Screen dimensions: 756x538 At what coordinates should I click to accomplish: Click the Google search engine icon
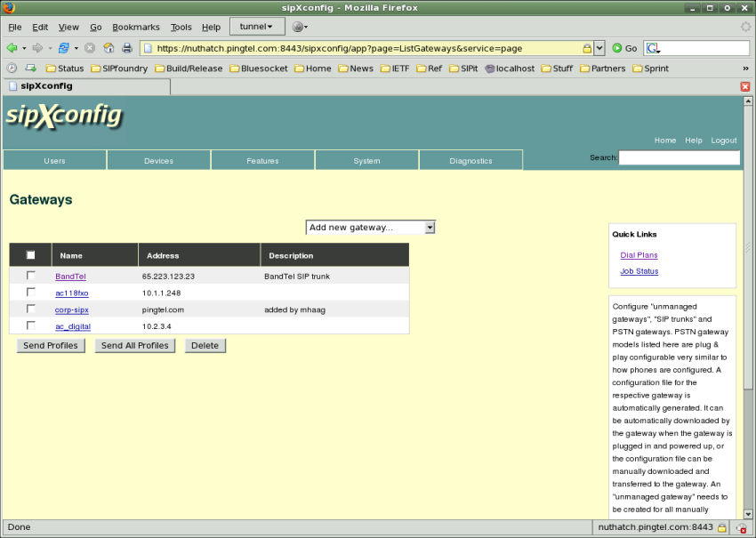coord(653,48)
